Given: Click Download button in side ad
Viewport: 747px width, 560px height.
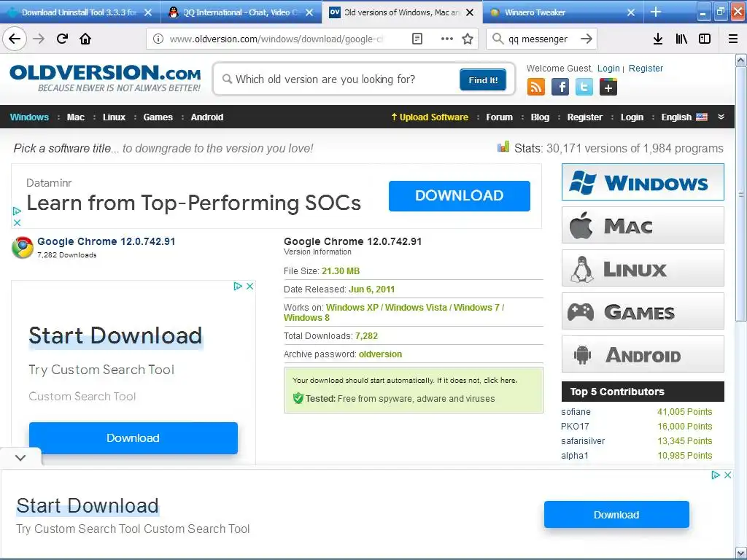Looking at the screenshot, I should tap(133, 438).
